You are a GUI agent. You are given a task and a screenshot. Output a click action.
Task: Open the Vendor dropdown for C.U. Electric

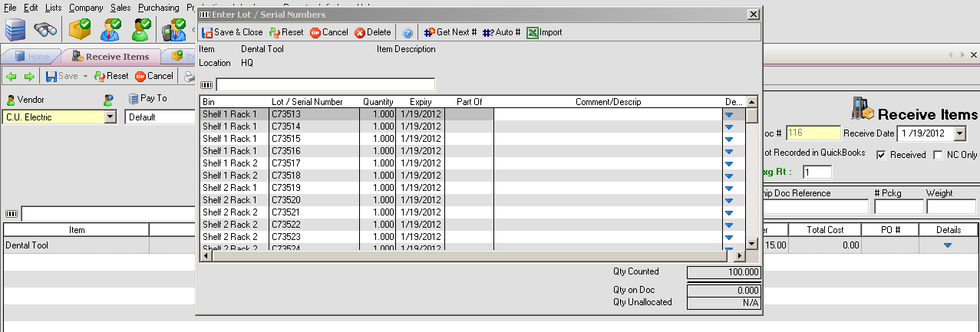point(110,117)
